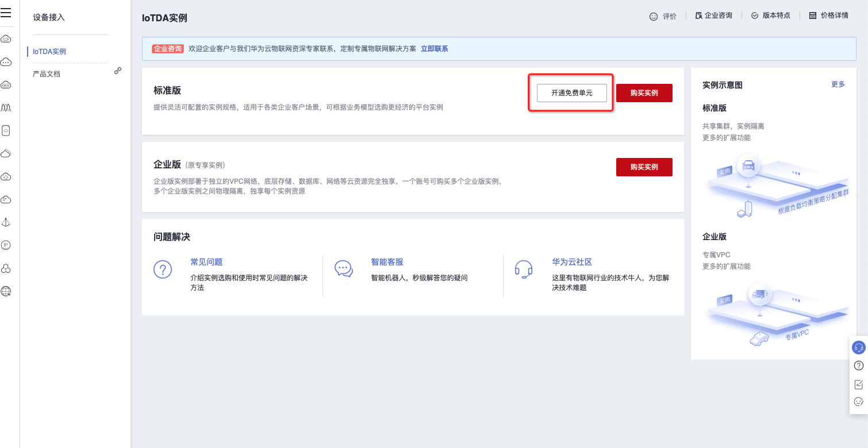The width and height of the screenshot is (868, 448).
Task: Click the chat bubble icon of 智能客服
Action: 344,269
